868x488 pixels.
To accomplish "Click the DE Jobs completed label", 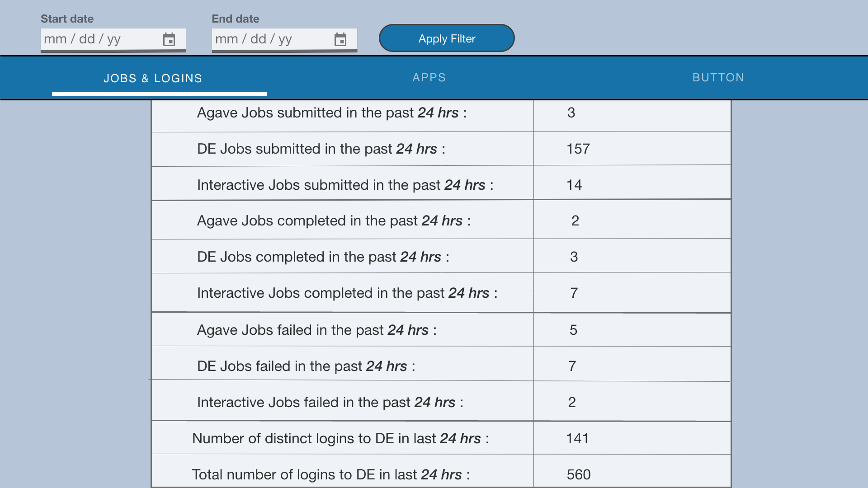I will click(323, 257).
